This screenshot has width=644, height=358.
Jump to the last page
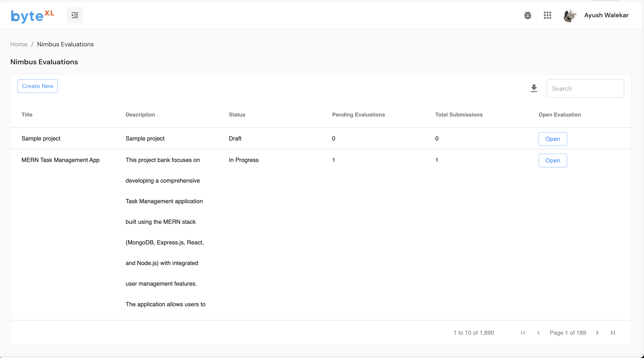[x=613, y=332]
